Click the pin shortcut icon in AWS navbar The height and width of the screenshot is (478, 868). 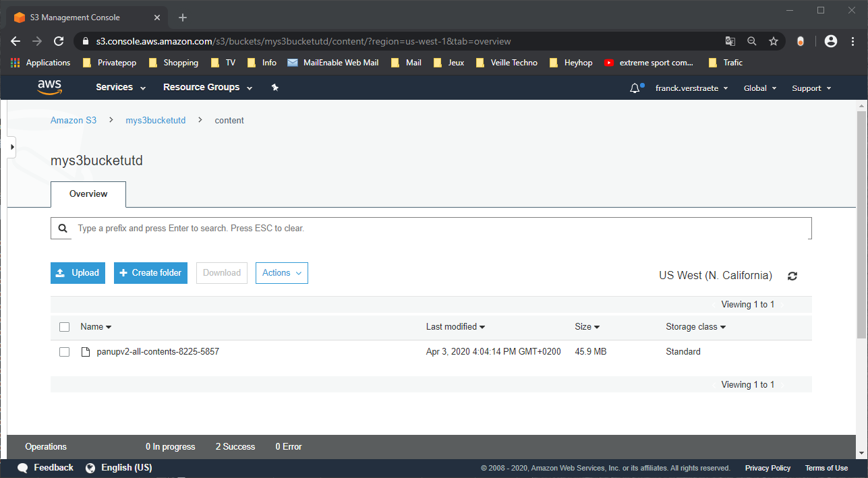click(274, 88)
